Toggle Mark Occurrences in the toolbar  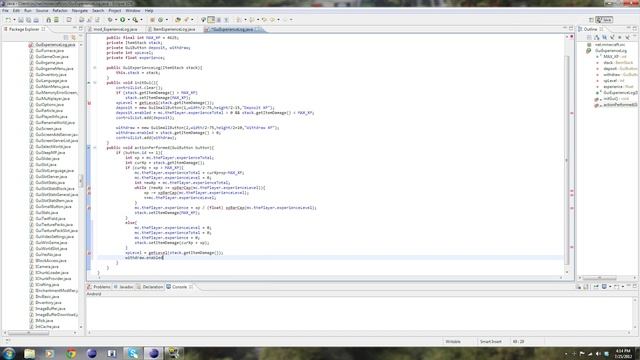(211, 20)
